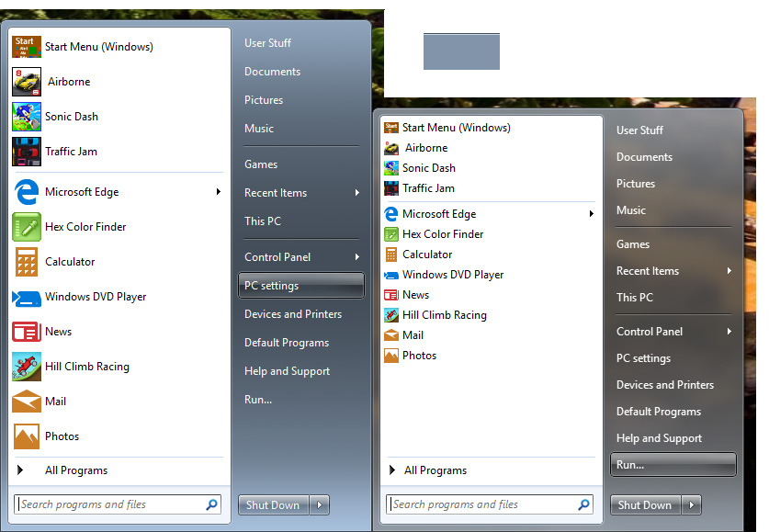Click Traffic Jam icon in large-icon menu
This screenshot has width=769, height=532.
[x=27, y=152]
